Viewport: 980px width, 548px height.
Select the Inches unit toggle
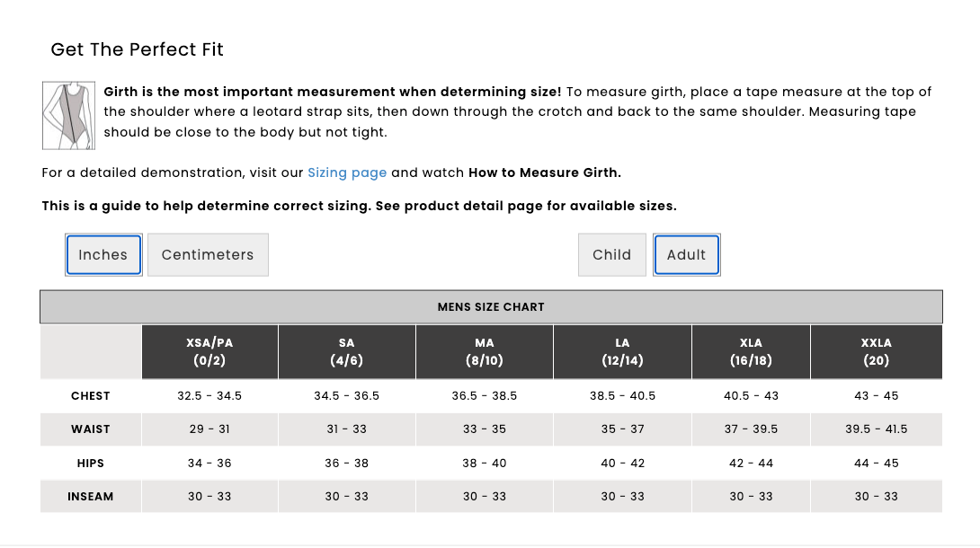103,254
